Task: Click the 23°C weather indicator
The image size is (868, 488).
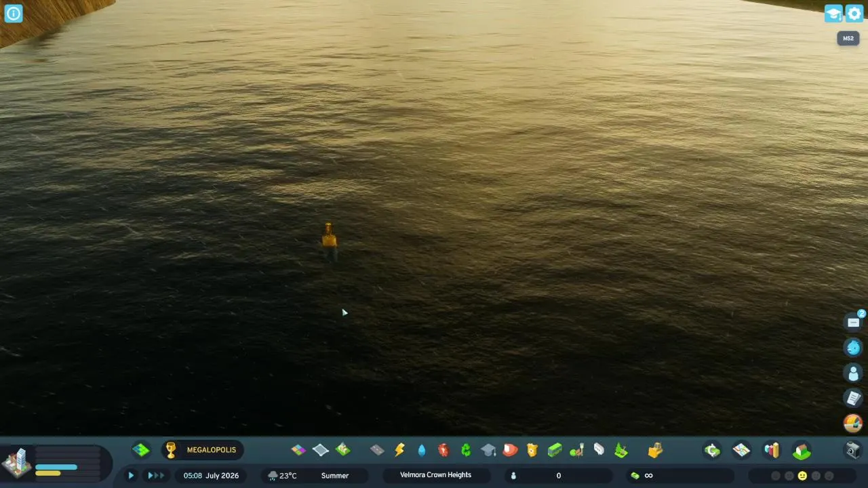Action: (283, 476)
